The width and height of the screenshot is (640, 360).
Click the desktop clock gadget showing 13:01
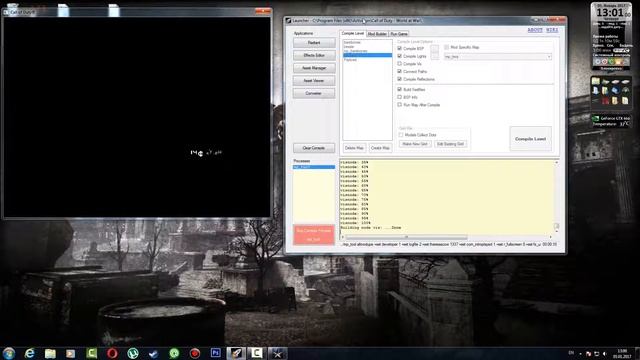coord(611,13)
